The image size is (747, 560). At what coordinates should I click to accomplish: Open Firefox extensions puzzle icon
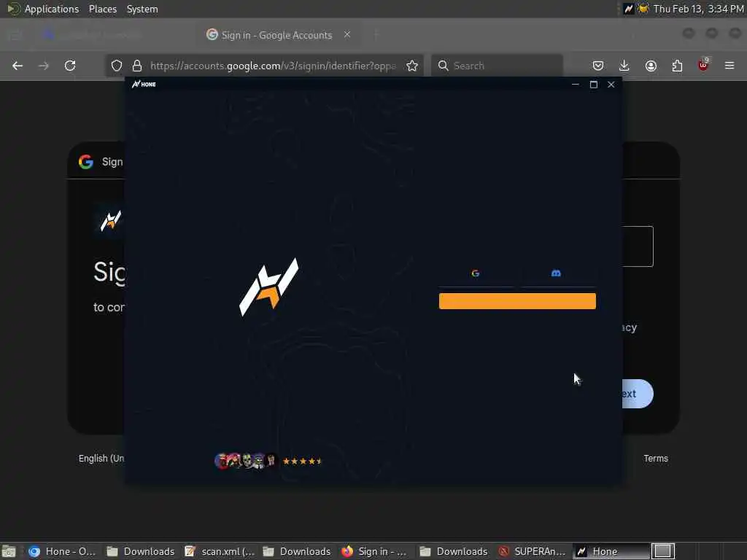pyautogui.click(x=677, y=66)
